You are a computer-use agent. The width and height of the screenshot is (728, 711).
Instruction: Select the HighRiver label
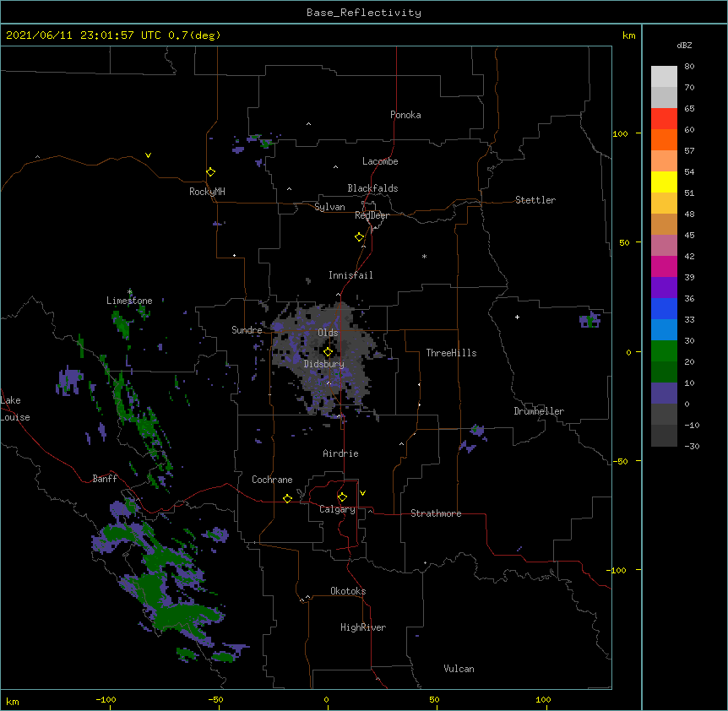(363, 627)
